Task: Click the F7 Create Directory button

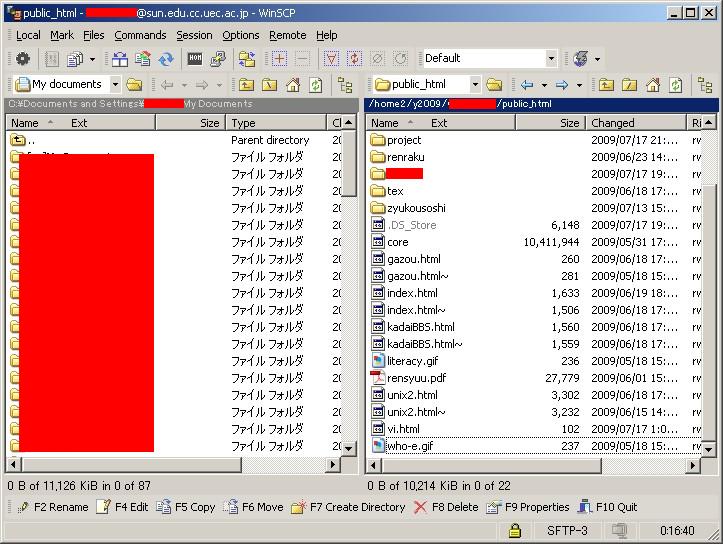Action: click(348, 507)
